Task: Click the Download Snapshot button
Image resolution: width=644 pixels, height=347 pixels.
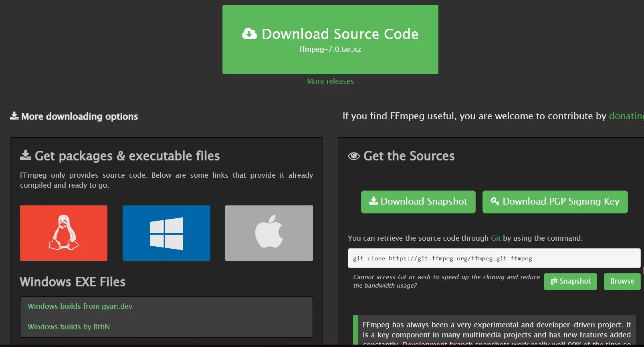Action: (x=418, y=202)
